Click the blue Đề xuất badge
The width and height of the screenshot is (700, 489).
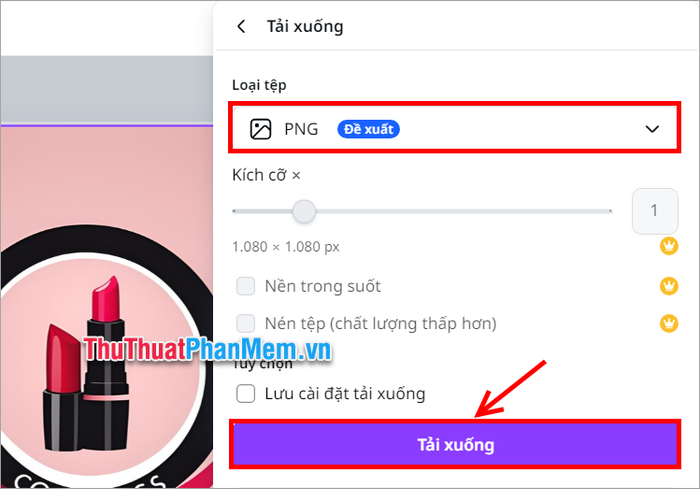click(x=368, y=129)
